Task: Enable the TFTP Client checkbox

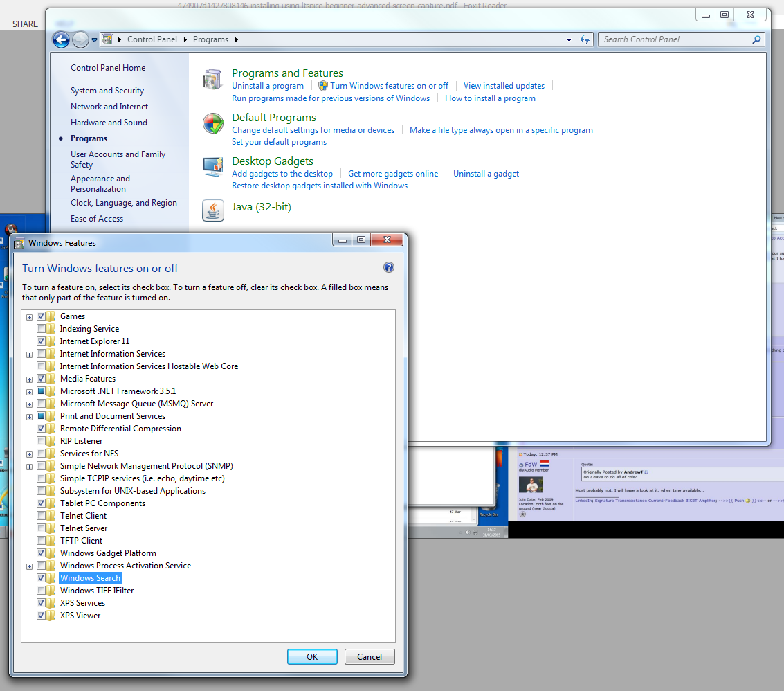Action: click(41, 540)
